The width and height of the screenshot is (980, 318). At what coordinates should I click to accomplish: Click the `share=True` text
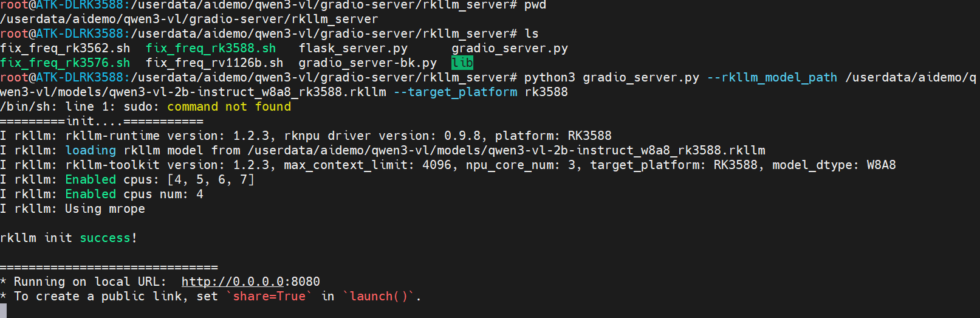pos(269,296)
